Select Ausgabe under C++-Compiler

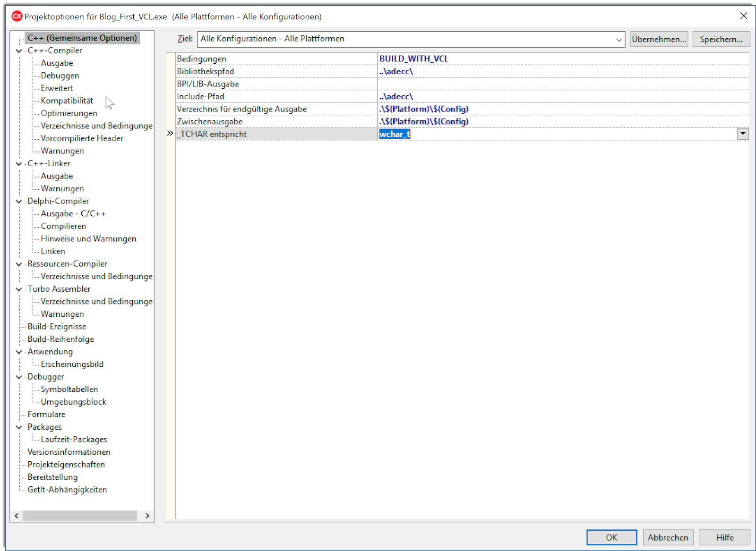click(57, 63)
